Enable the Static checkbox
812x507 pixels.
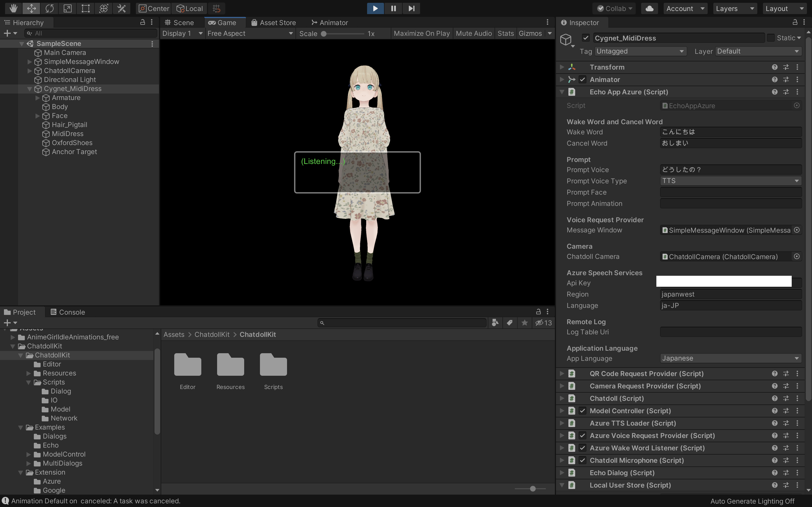coord(771,38)
